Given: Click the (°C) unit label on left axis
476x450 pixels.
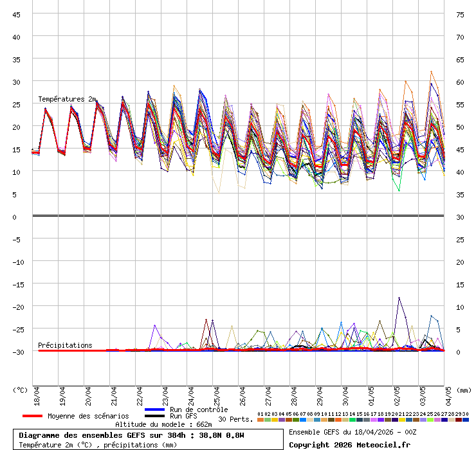Looking at the screenshot, I should 20,390.
